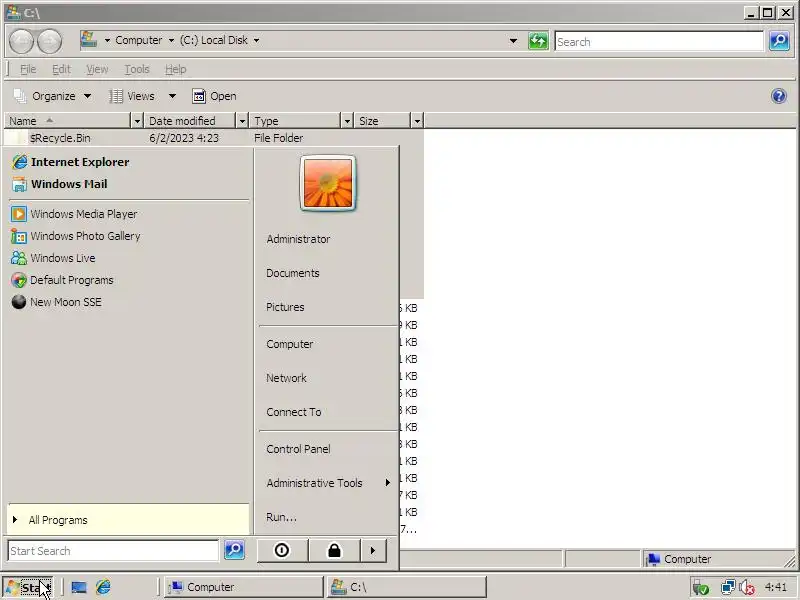
Task: Open Administrator personal folder
Action: tap(298, 239)
